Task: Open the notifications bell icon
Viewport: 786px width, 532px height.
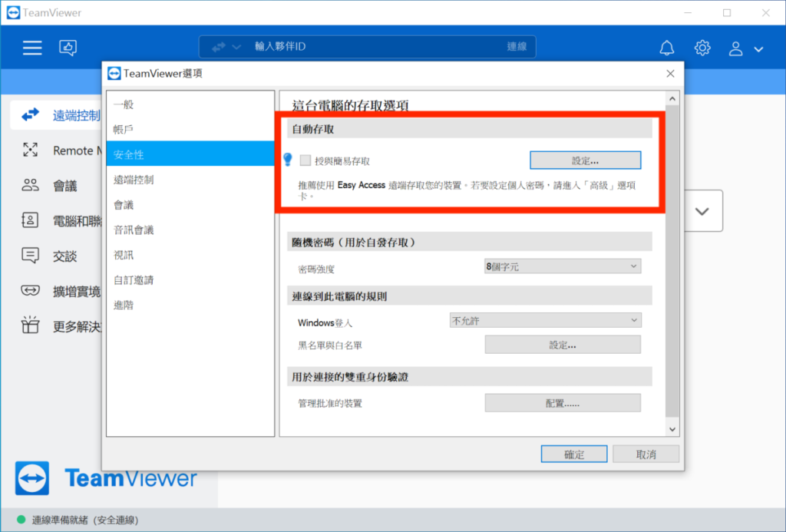Action: pyautogui.click(x=666, y=48)
